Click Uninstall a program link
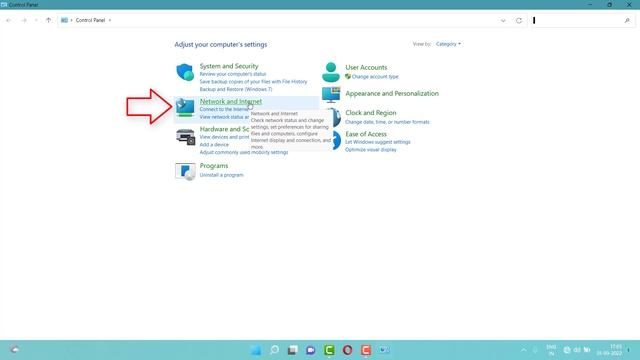Viewport: 640px width, 360px height. pyautogui.click(x=221, y=175)
